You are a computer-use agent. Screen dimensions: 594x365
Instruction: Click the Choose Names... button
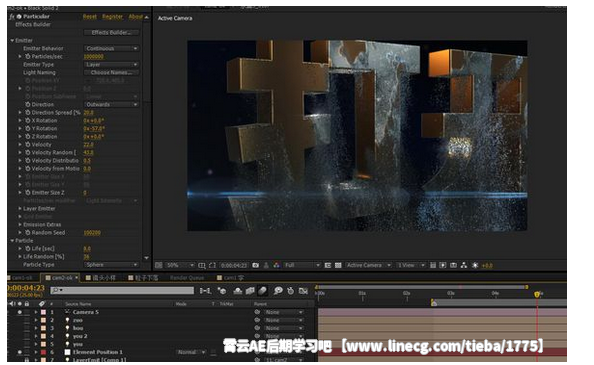[x=111, y=73]
